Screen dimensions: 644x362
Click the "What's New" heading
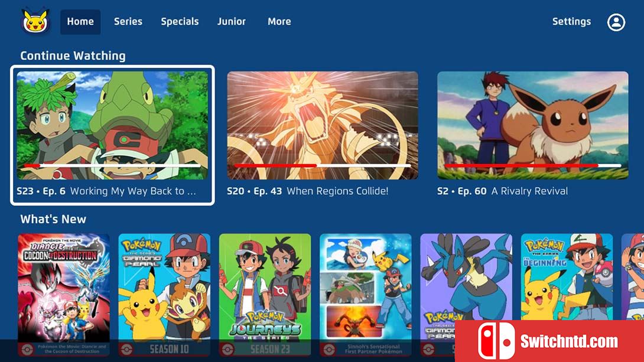point(53,219)
